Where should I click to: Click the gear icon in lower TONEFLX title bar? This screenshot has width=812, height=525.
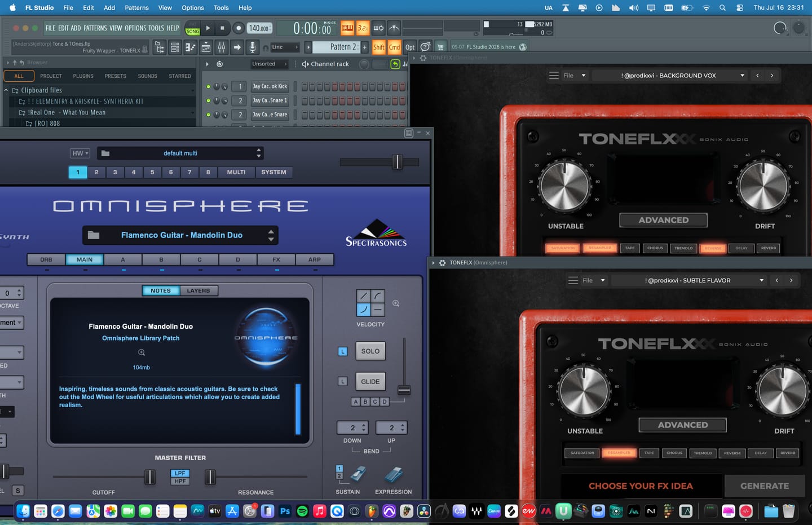click(x=443, y=263)
